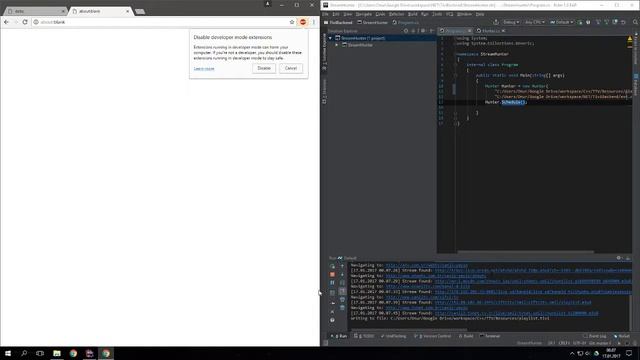The width and height of the screenshot is (640, 360).
Task: Open the Debug configuration dropdown
Action: [511, 22]
